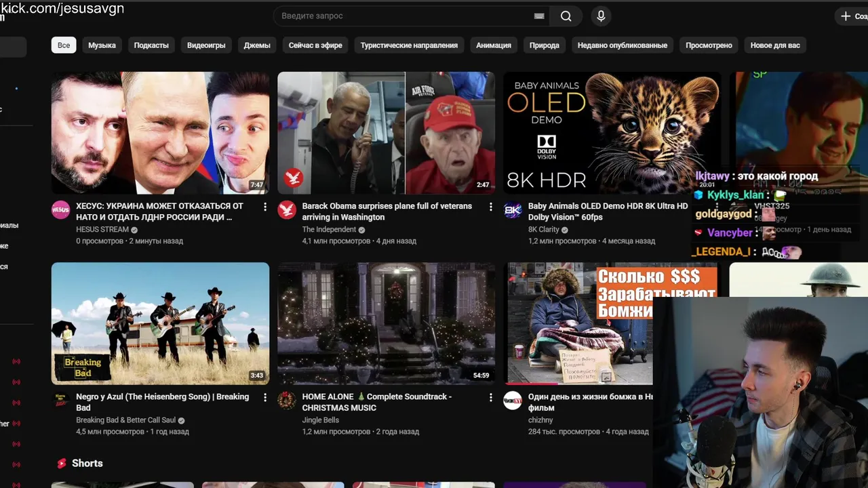
Task: Open The Independent channel name link
Action: (x=328, y=230)
